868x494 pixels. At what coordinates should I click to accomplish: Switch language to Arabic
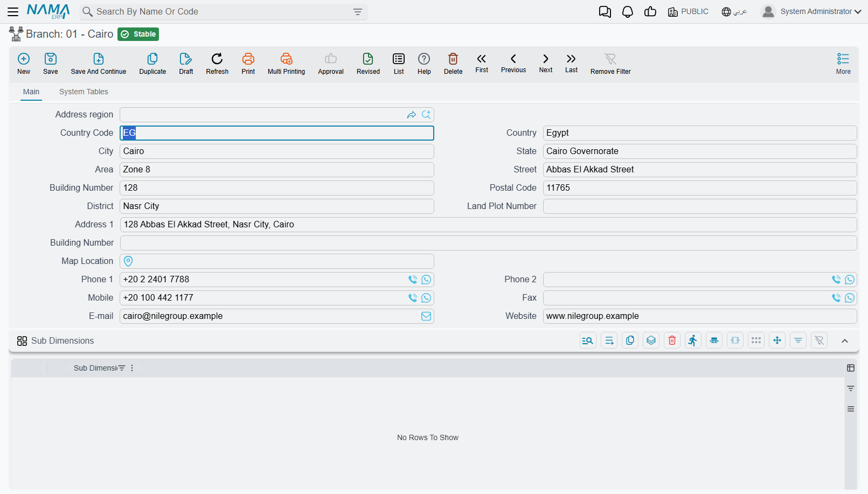click(734, 12)
